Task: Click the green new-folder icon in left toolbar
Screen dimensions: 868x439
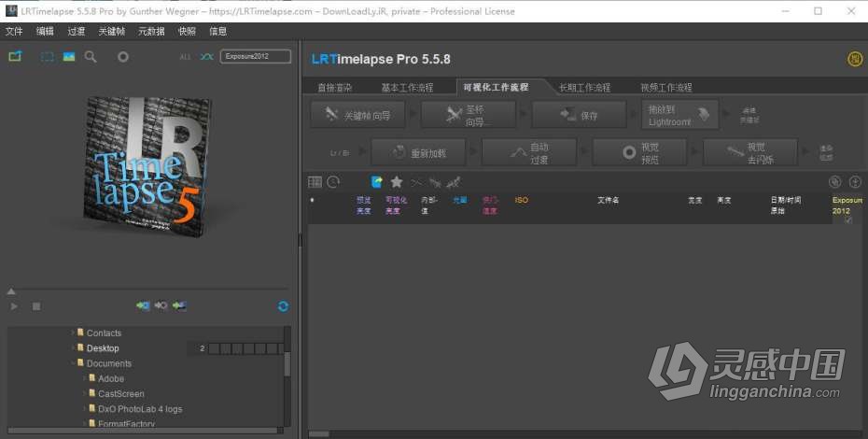Action: pyautogui.click(x=15, y=56)
